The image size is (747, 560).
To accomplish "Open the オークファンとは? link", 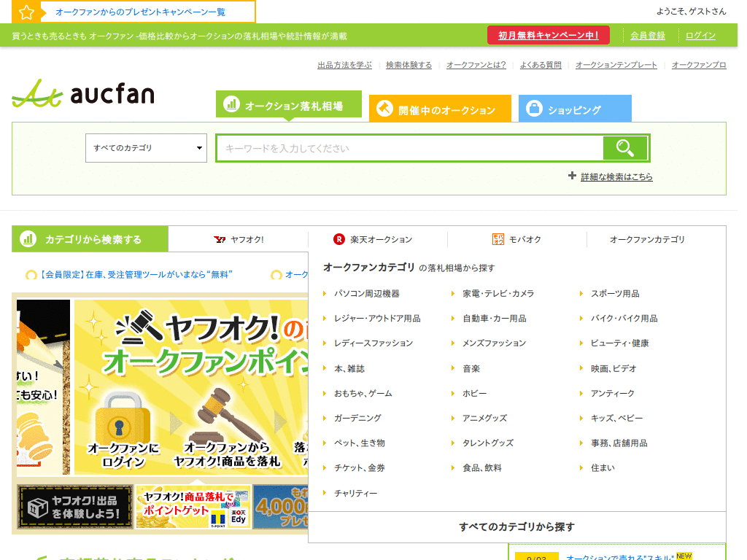I will click(476, 65).
